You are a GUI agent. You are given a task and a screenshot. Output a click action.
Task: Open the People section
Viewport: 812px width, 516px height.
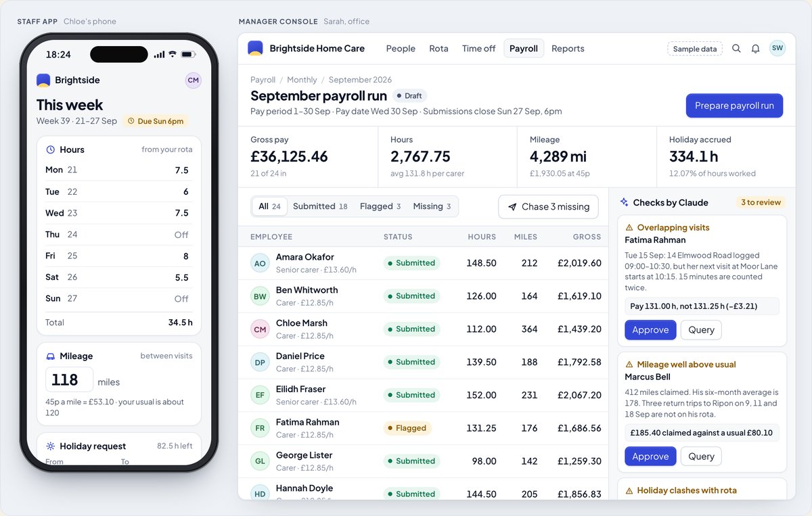401,49
